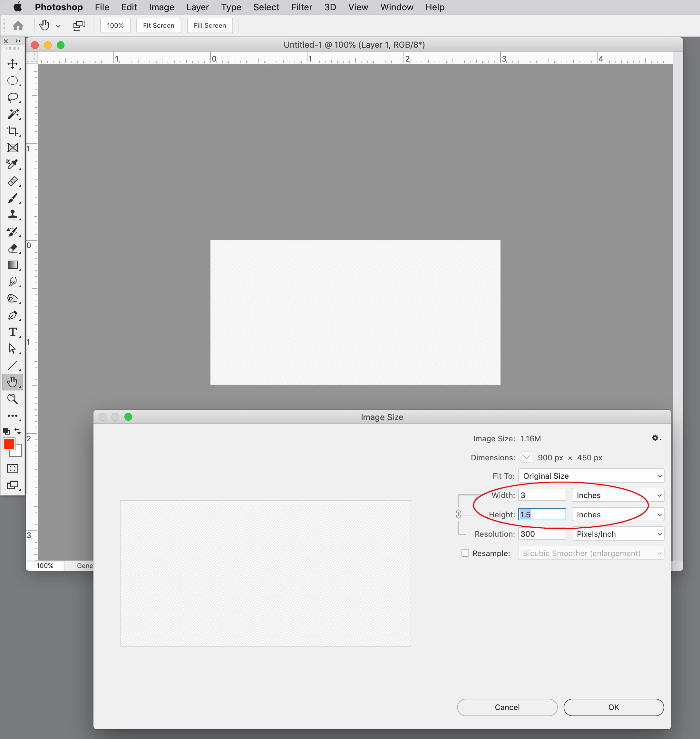Select the Crop tool
The height and width of the screenshot is (739, 700).
point(13,131)
